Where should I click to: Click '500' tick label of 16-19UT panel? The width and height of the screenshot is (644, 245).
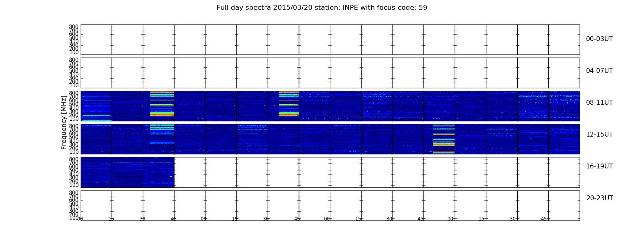pos(74,170)
